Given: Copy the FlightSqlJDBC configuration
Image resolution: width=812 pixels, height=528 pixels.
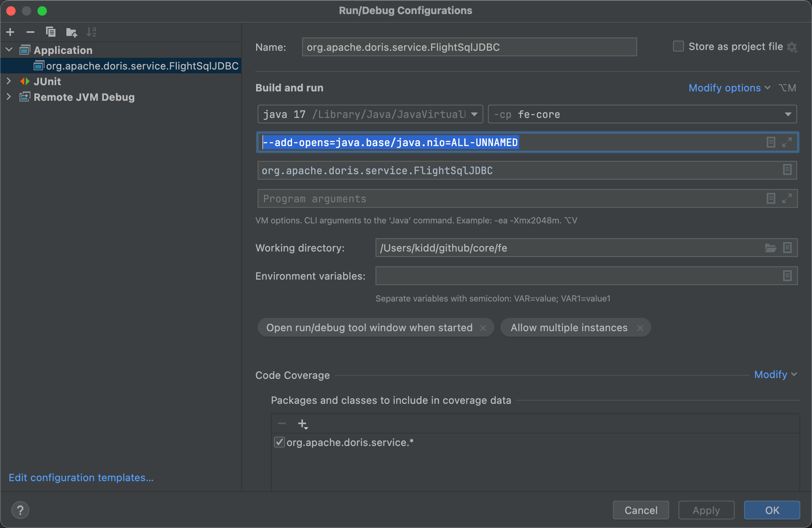Looking at the screenshot, I should [x=50, y=32].
